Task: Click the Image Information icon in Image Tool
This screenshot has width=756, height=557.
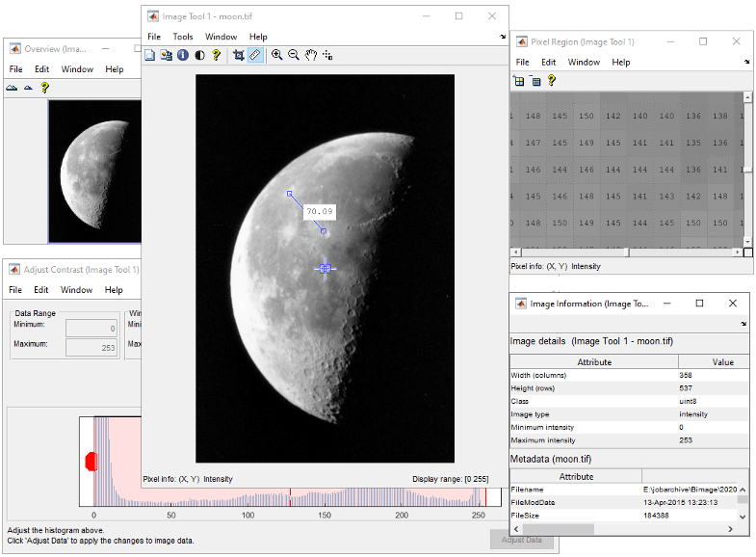Action: pyautogui.click(x=183, y=55)
